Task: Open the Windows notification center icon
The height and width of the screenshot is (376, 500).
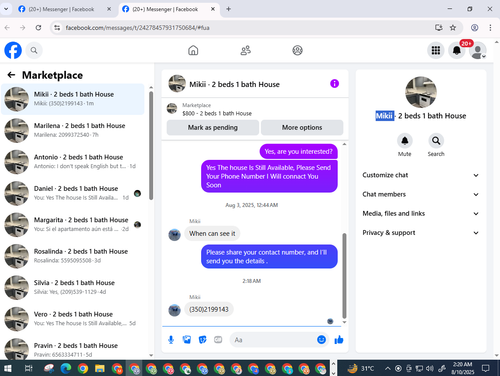Action: pos(486,368)
